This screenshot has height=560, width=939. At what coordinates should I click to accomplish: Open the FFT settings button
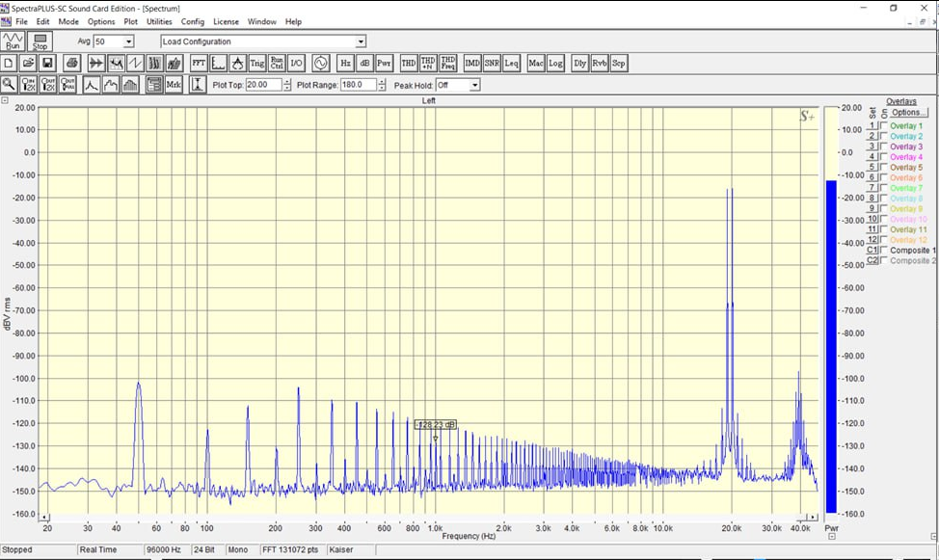click(x=199, y=63)
